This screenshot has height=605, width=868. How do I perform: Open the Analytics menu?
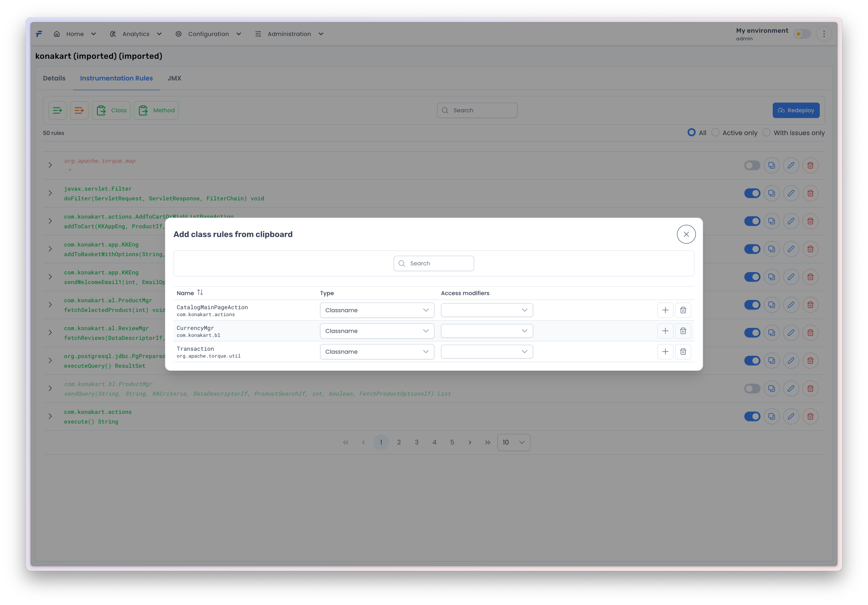pos(136,34)
